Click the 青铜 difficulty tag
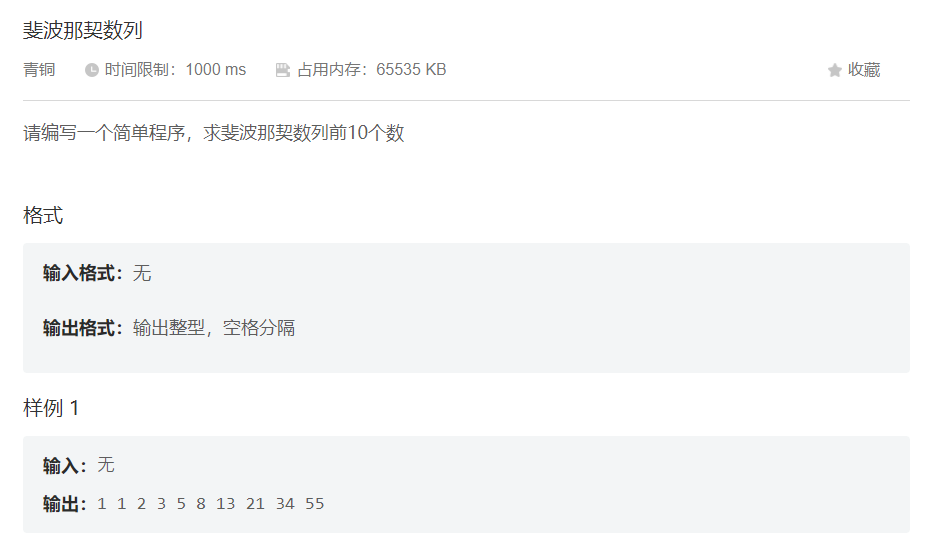936x556 pixels. pos(39,70)
